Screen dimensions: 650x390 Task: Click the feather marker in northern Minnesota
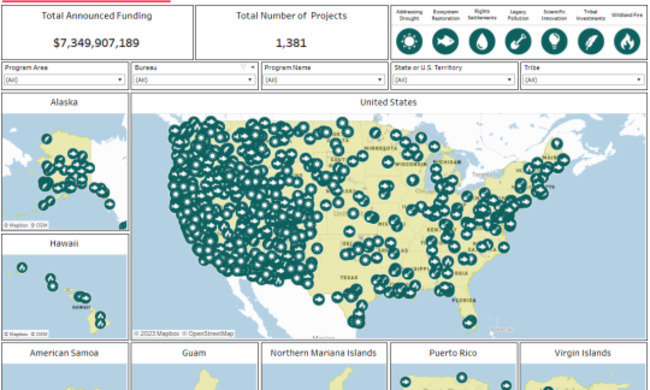pyautogui.click(x=375, y=133)
